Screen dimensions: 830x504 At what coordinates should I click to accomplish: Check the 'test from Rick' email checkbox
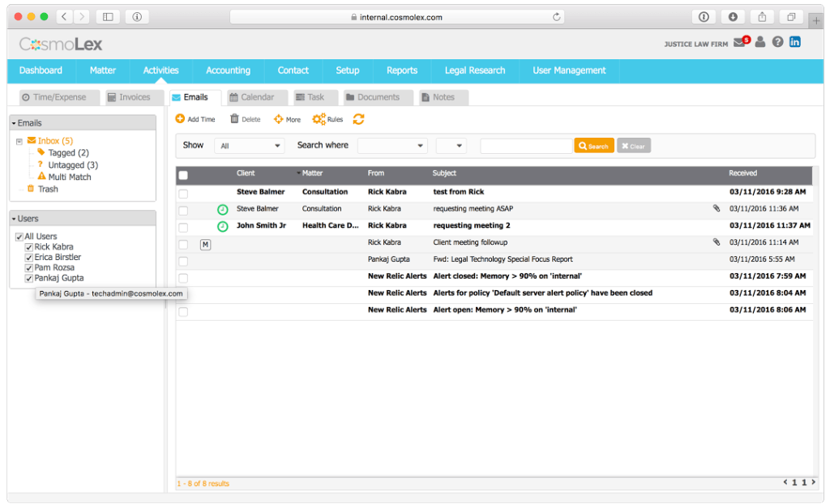click(x=183, y=194)
